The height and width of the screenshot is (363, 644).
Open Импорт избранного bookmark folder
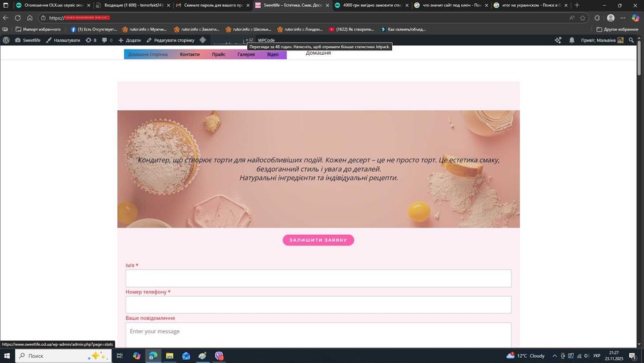(38, 29)
